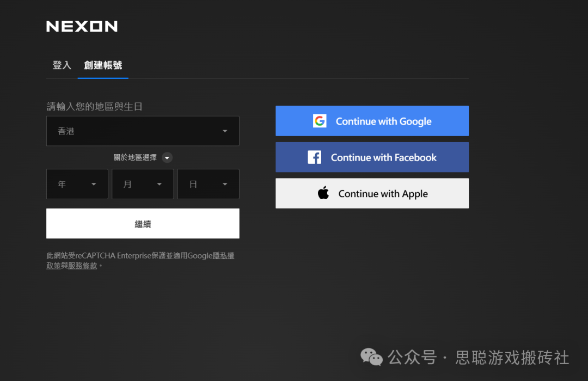
Task: Choose Continue with Facebook
Action: click(x=372, y=157)
